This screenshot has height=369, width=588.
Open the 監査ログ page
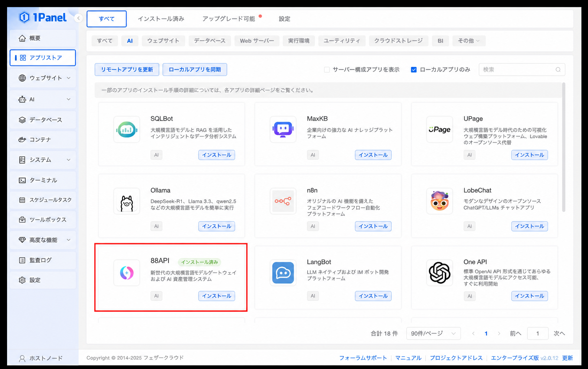43,260
